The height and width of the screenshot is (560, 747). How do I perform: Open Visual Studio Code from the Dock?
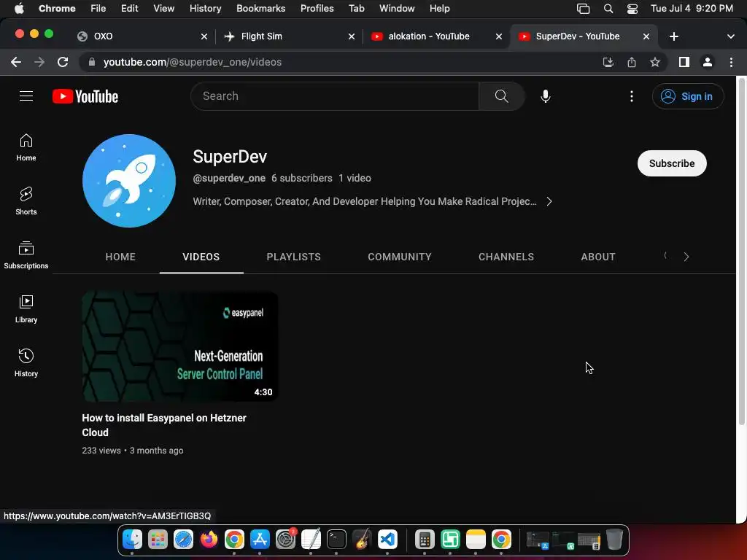coord(387,540)
